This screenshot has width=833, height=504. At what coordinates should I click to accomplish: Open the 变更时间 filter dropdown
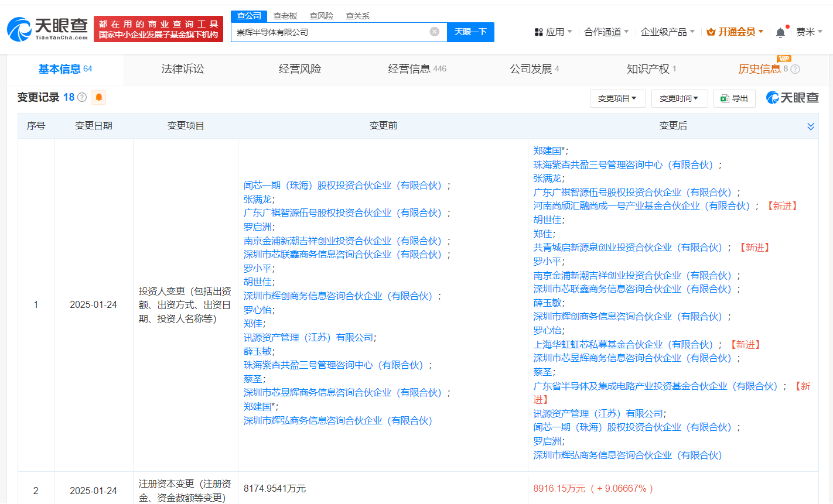pos(679,98)
